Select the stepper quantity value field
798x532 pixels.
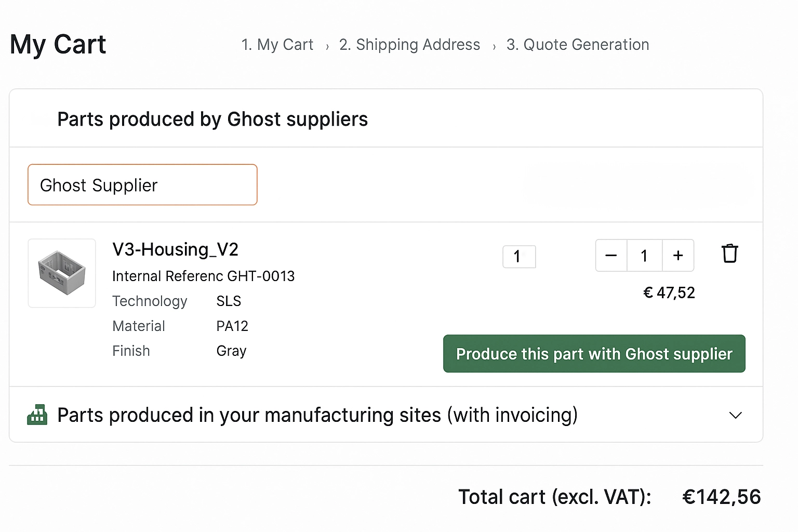(x=644, y=256)
